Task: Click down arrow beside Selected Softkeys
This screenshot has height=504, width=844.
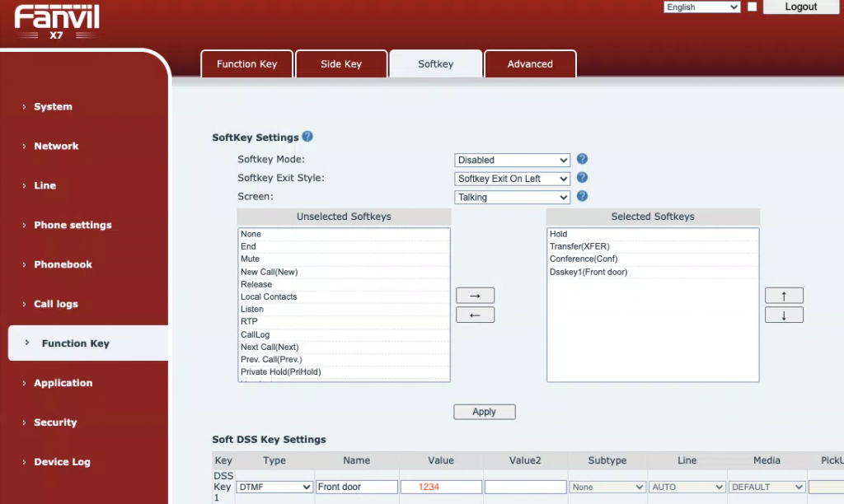Action: pyautogui.click(x=783, y=314)
